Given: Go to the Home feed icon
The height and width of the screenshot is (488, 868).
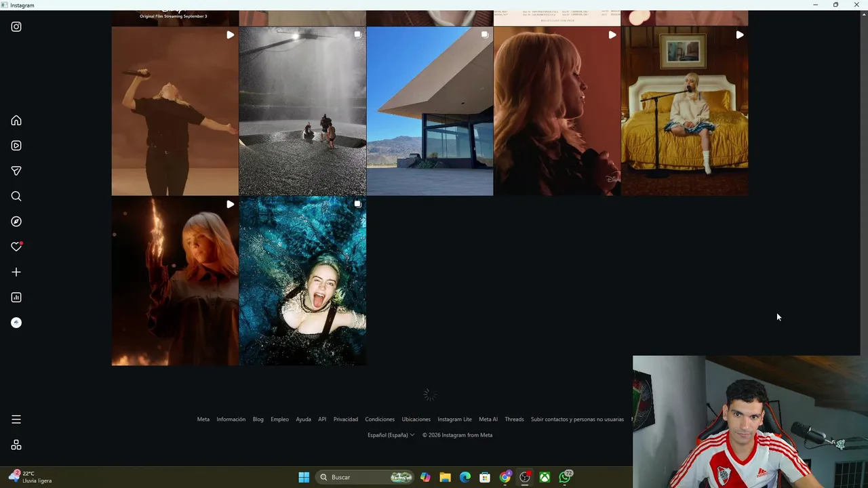Looking at the screenshot, I should tap(16, 121).
